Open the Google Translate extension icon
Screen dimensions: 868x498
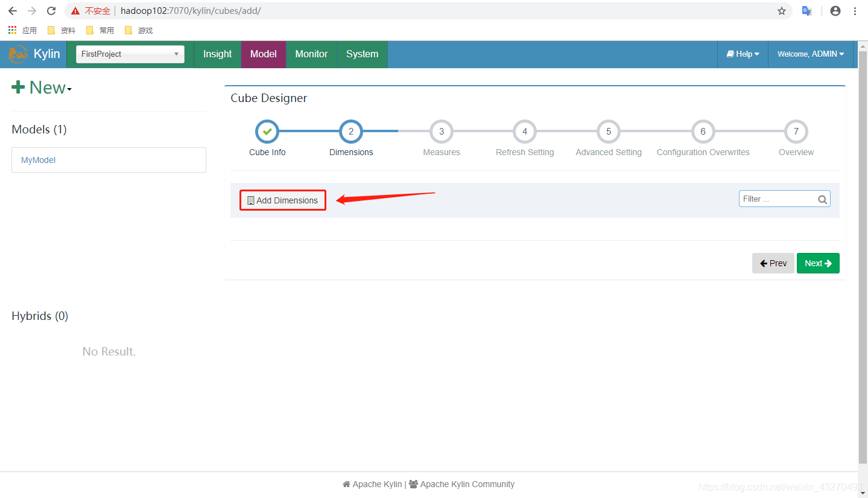pos(806,11)
